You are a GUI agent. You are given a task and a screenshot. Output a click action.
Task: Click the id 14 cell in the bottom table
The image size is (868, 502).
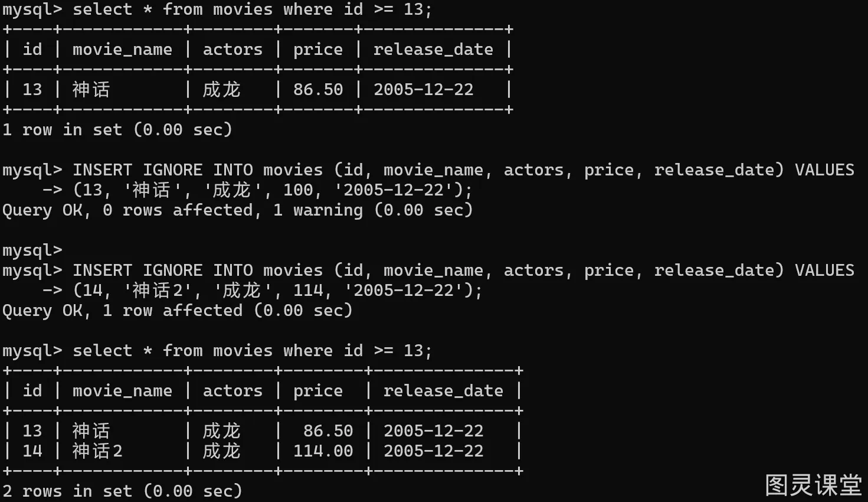(x=32, y=451)
